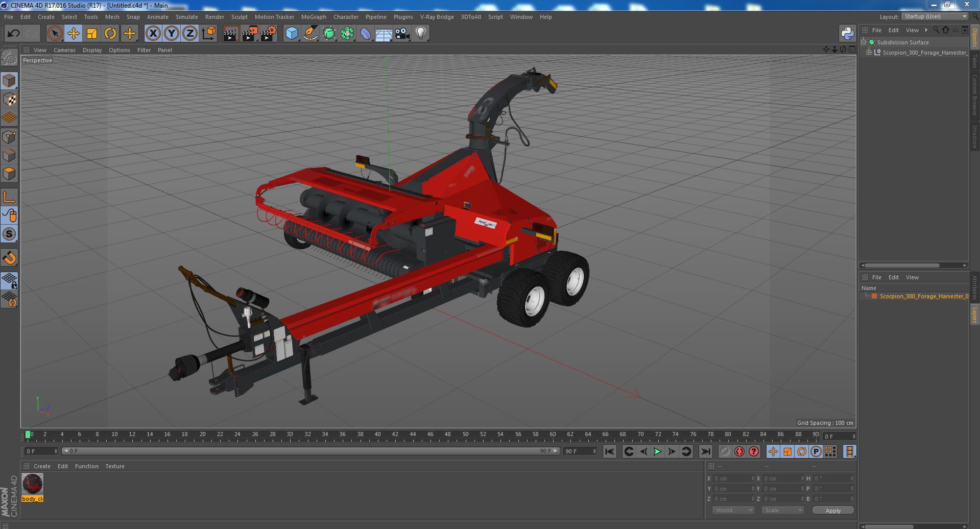Add a Light object
The height and width of the screenshot is (529, 980).
(420, 34)
